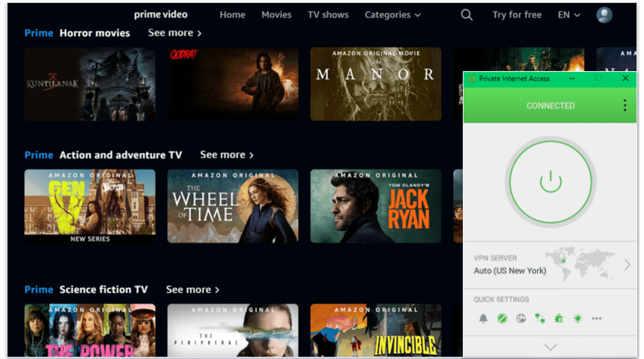644x359 pixels.
Task: Open the Prime Video search icon
Action: (x=467, y=15)
